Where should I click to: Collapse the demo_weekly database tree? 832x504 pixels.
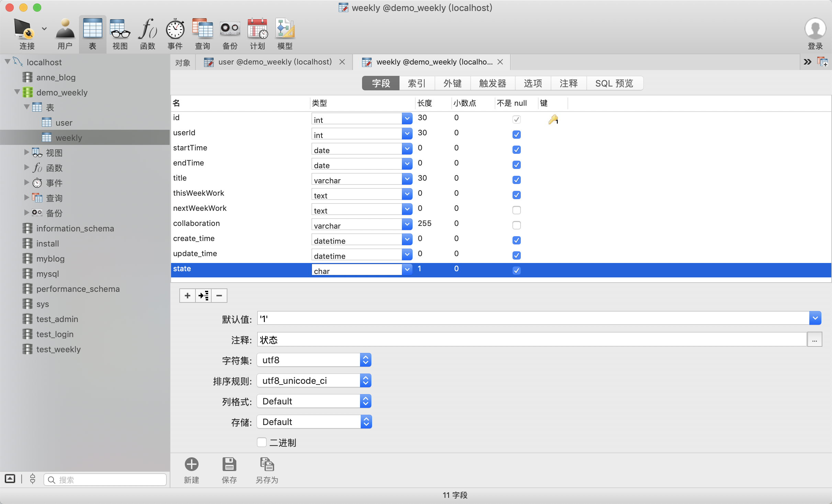click(x=17, y=92)
